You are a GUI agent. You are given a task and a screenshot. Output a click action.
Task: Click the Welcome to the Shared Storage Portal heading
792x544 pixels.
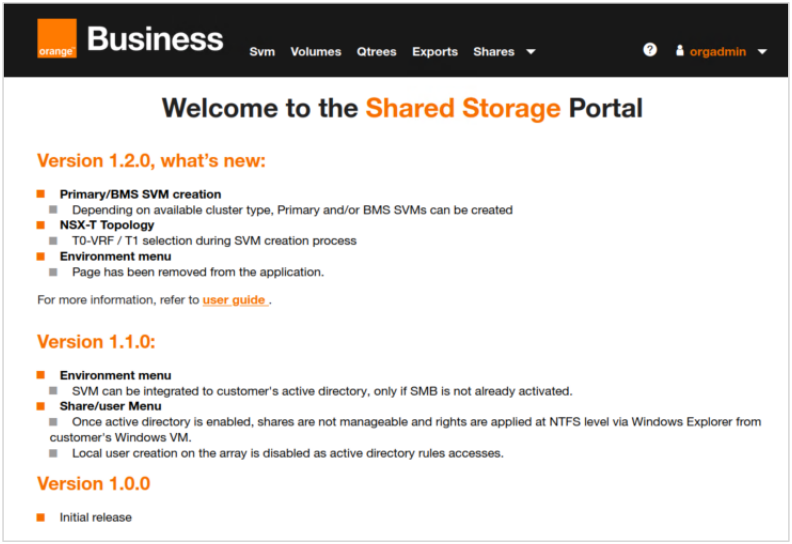tap(402, 108)
